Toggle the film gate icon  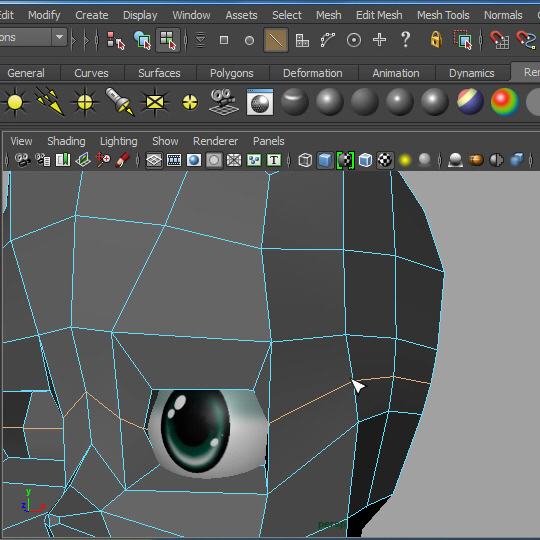tap(174, 160)
